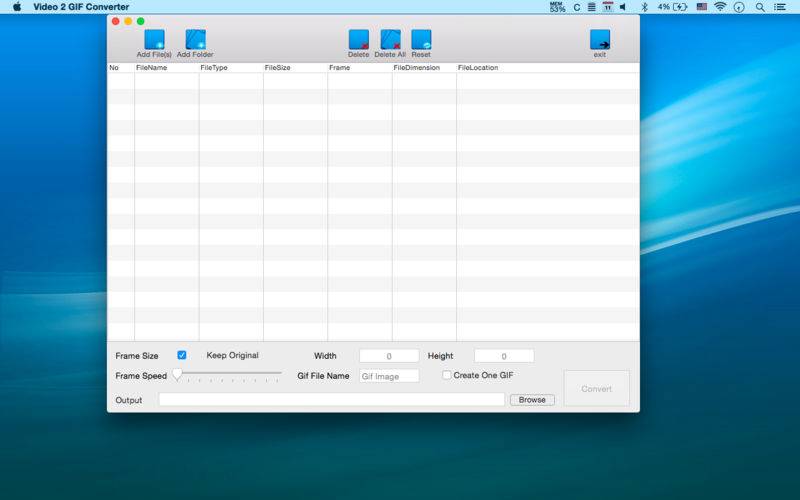Click the Height input field
This screenshot has width=800, height=500.
504,356
